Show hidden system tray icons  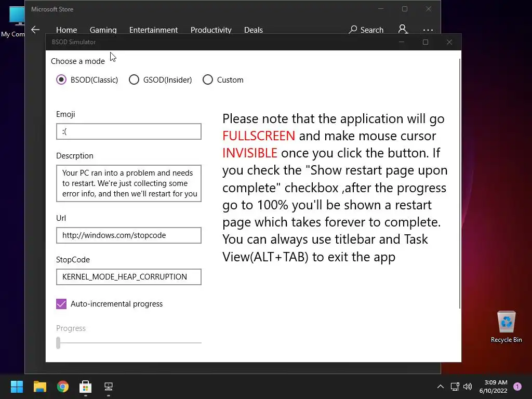[441, 387]
